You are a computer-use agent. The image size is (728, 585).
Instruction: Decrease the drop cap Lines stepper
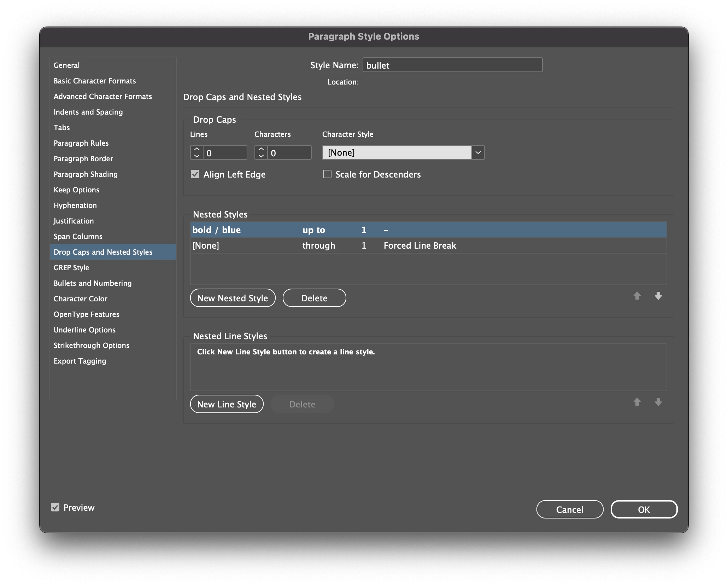197,156
